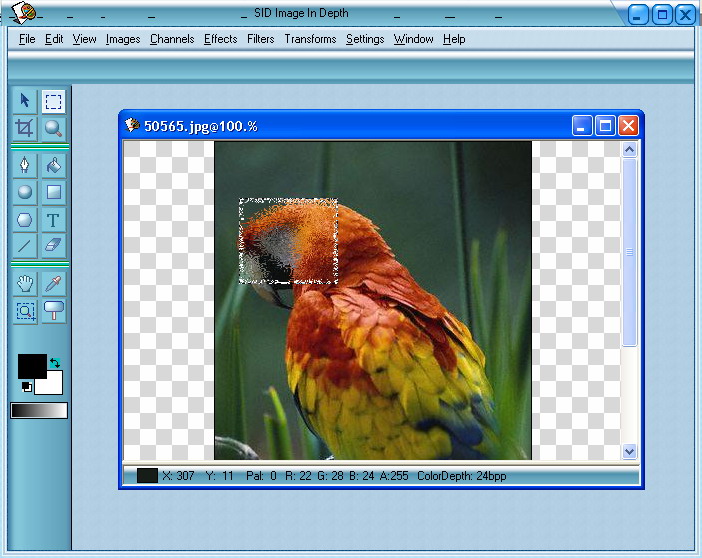Select the rectangular marquee selection tool
This screenshot has height=558, width=702.
click(x=54, y=101)
